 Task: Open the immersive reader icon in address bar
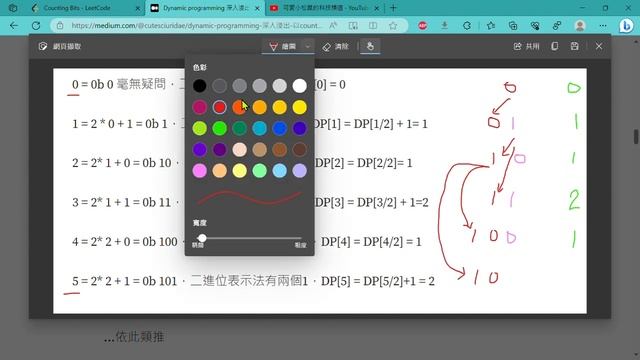[x=353, y=25]
